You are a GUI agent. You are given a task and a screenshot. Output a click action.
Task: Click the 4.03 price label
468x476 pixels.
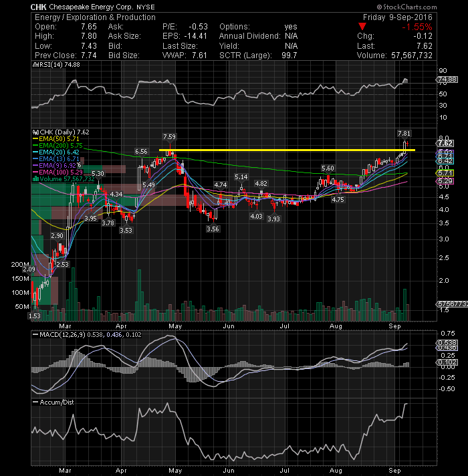(256, 217)
